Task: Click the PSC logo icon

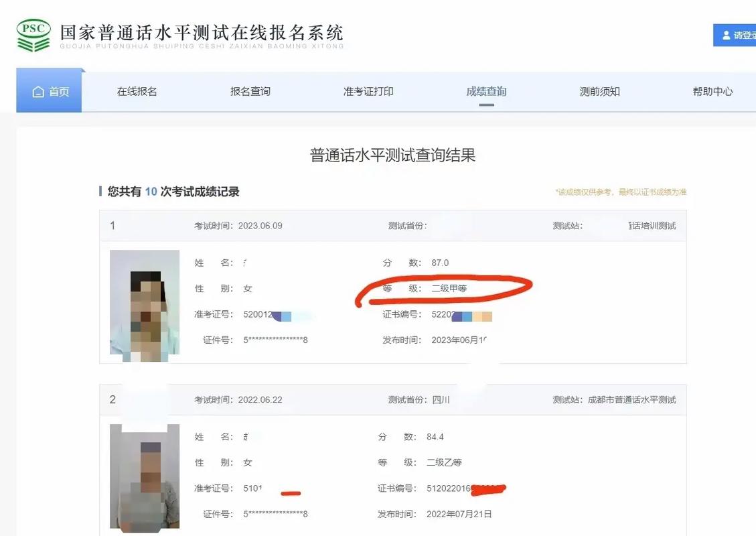Action: (32, 31)
